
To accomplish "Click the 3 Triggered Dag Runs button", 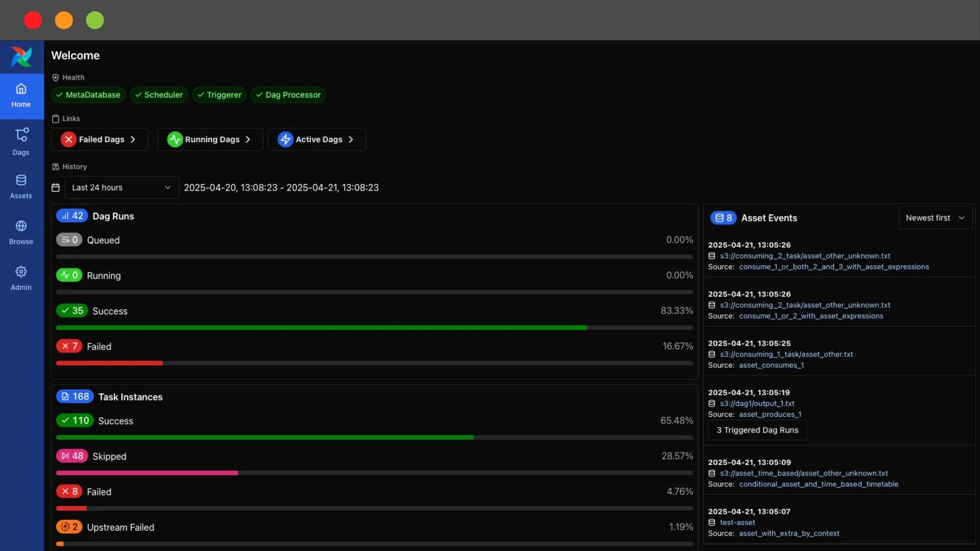I will [757, 430].
